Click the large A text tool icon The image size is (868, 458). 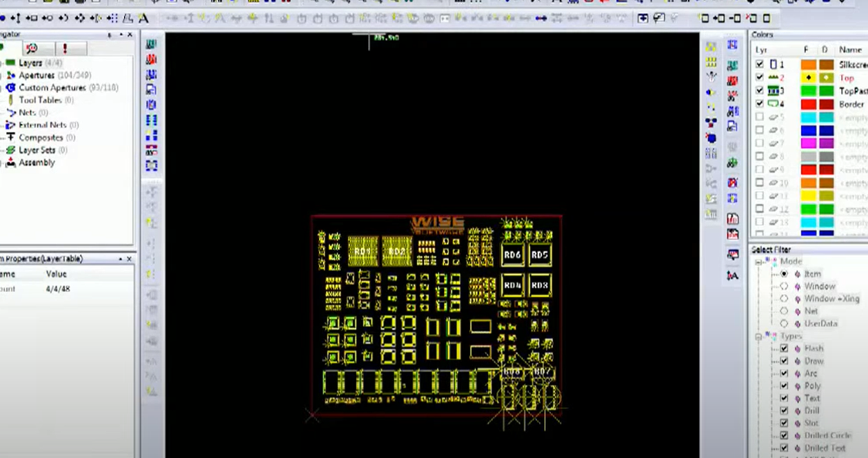point(143,19)
